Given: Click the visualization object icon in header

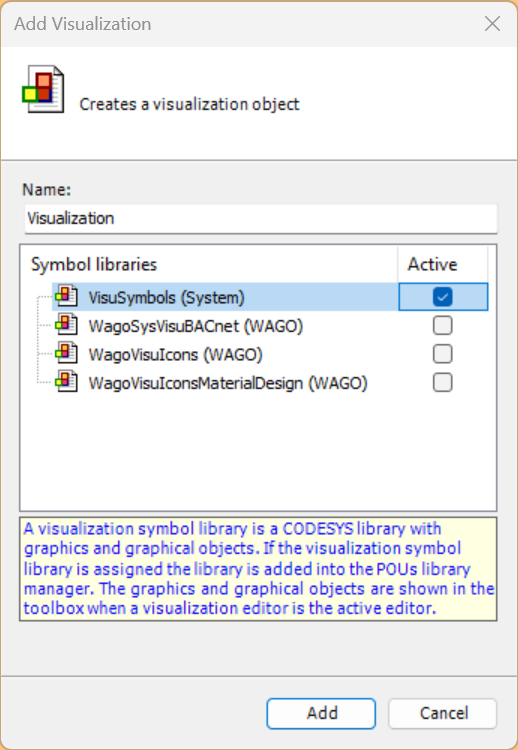Looking at the screenshot, I should tap(43, 89).
